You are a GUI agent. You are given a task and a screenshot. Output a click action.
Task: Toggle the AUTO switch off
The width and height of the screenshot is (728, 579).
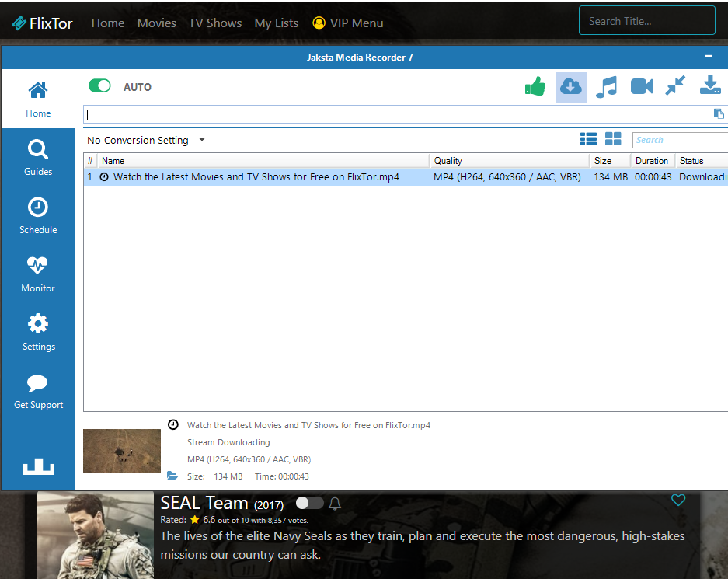[99, 86]
